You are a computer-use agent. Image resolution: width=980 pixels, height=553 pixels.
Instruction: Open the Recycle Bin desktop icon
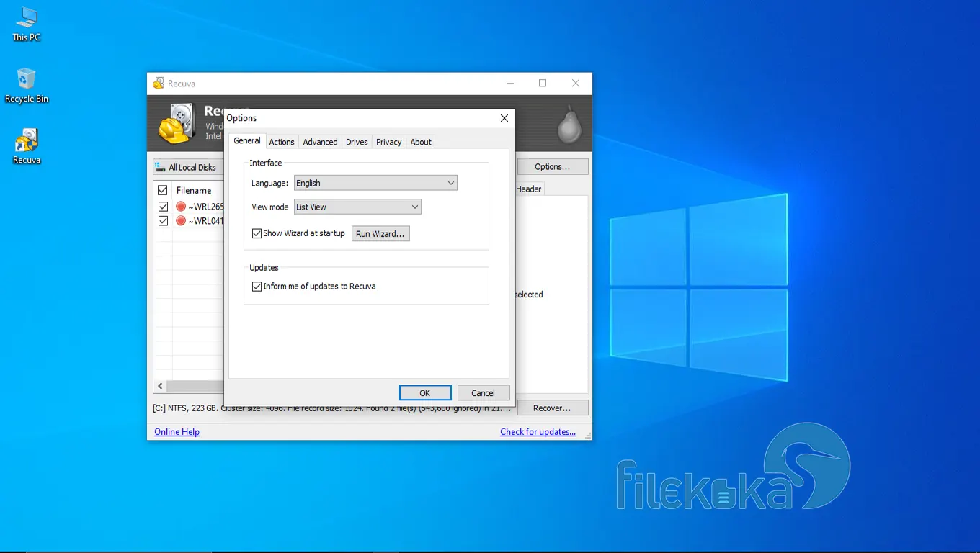[x=27, y=86]
